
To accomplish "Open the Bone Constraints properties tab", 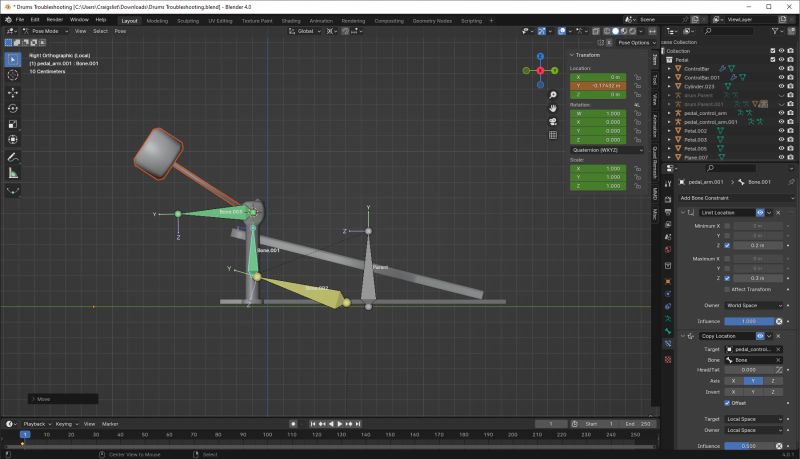I will coord(668,344).
